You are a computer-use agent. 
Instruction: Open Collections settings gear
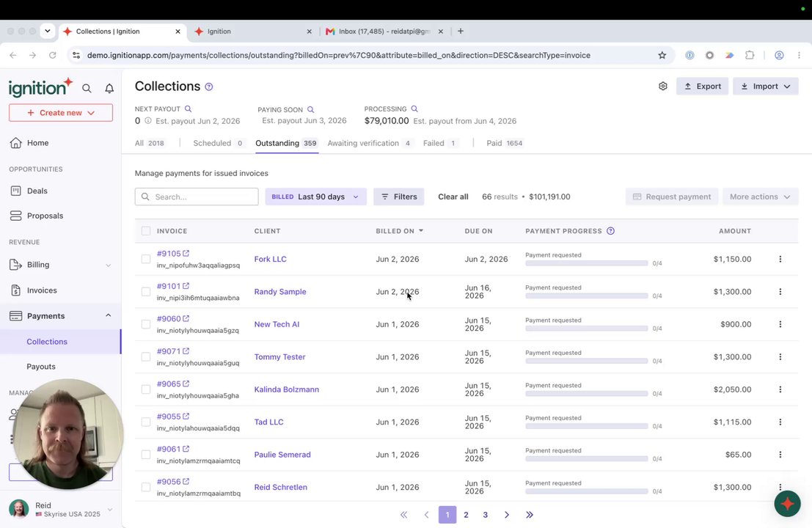tap(663, 87)
